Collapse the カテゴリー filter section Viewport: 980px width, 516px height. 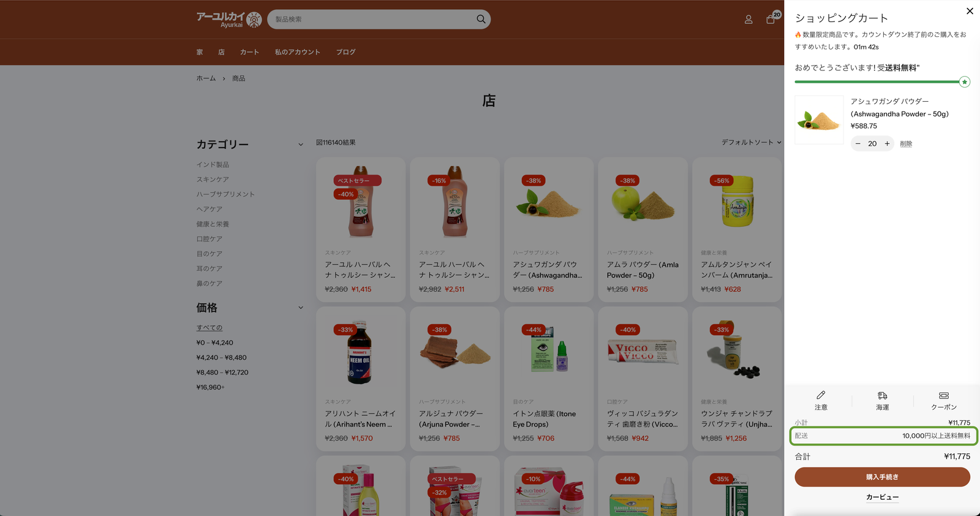(301, 145)
